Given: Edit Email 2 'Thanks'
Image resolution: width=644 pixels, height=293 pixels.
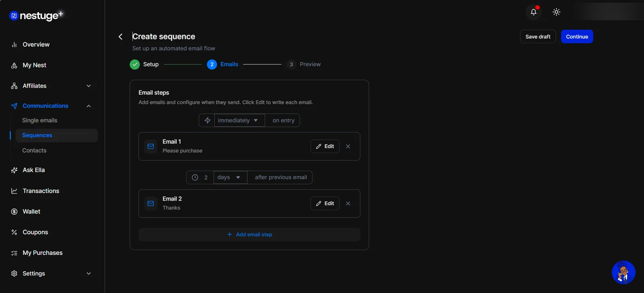Looking at the screenshot, I should (x=325, y=203).
